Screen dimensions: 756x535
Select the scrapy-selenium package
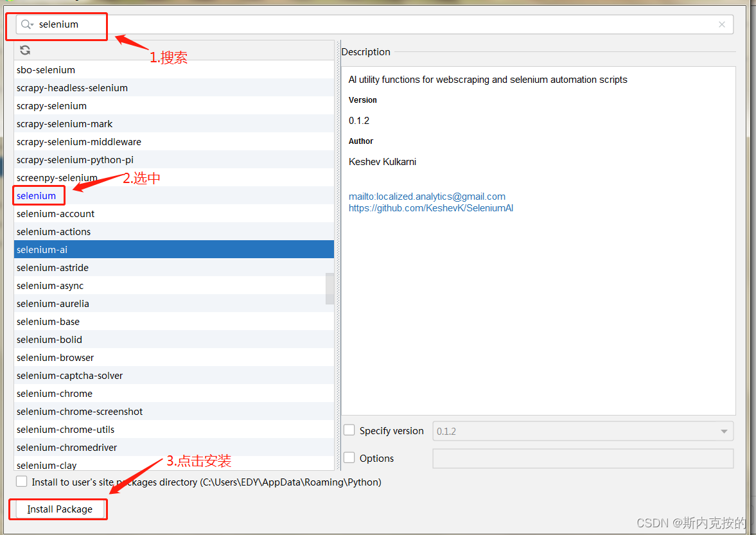point(51,105)
